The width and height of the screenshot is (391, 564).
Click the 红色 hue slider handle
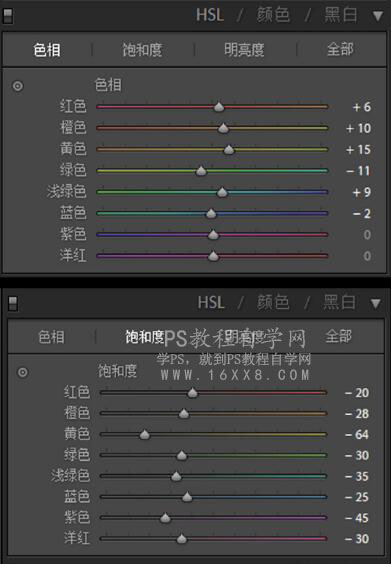coord(219,107)
